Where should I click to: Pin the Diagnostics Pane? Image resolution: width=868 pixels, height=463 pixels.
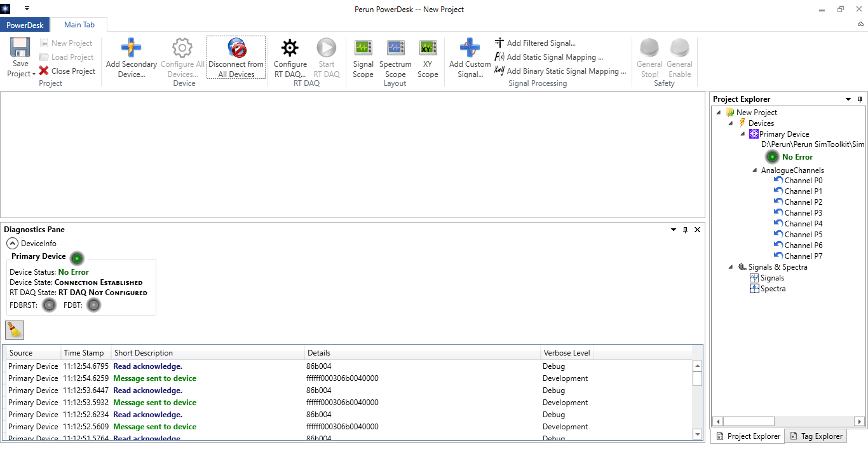(x=685, y=230)
